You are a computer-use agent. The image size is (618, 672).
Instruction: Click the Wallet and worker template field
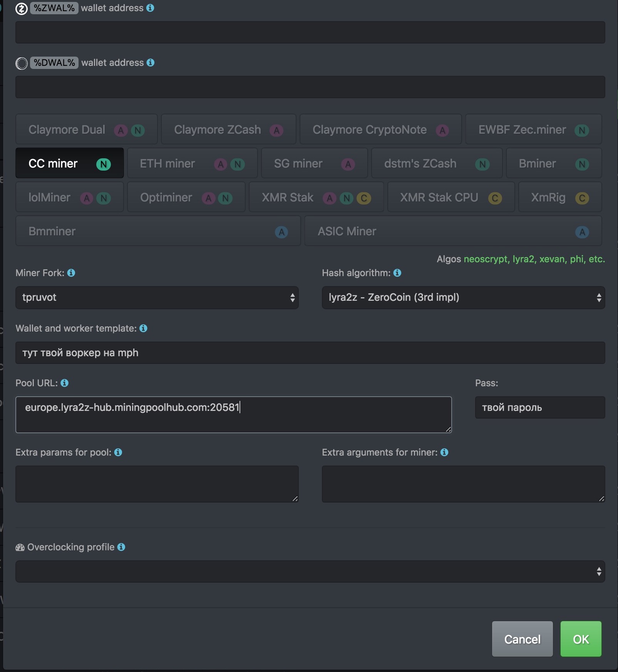(310, 353)
